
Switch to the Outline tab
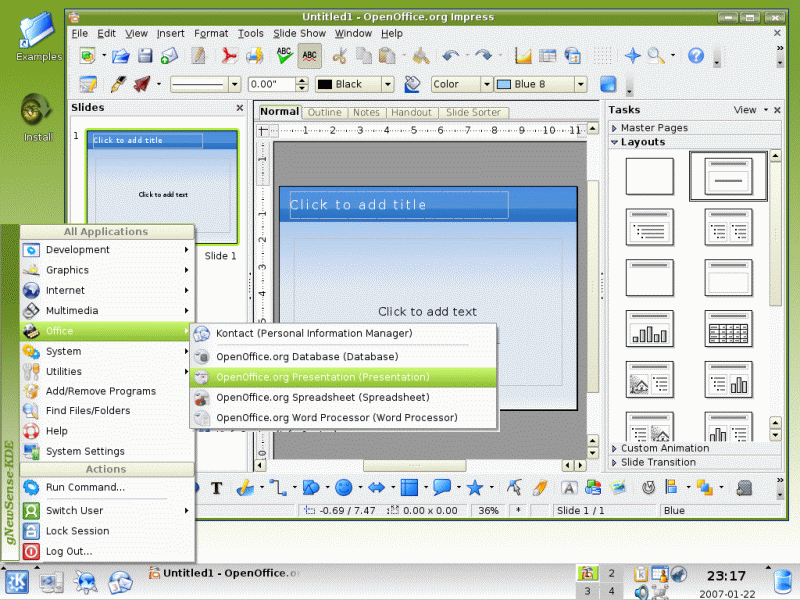[324, 112]
